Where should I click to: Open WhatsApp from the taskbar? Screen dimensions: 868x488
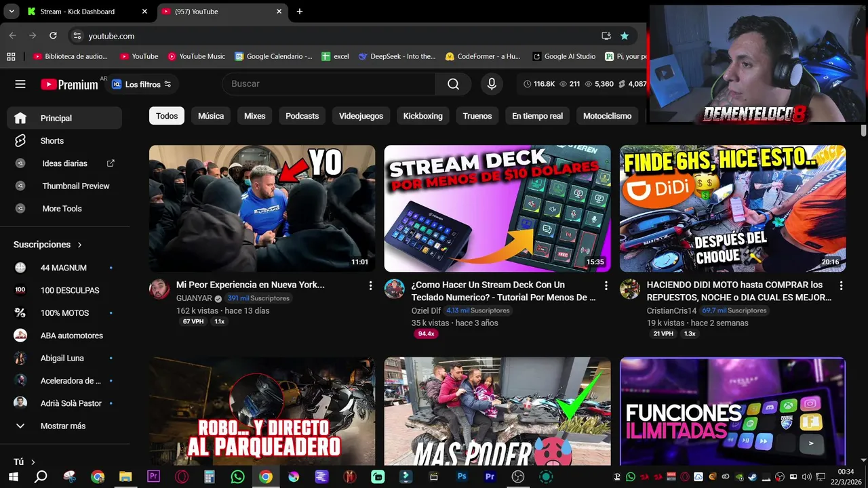[237, 476]
